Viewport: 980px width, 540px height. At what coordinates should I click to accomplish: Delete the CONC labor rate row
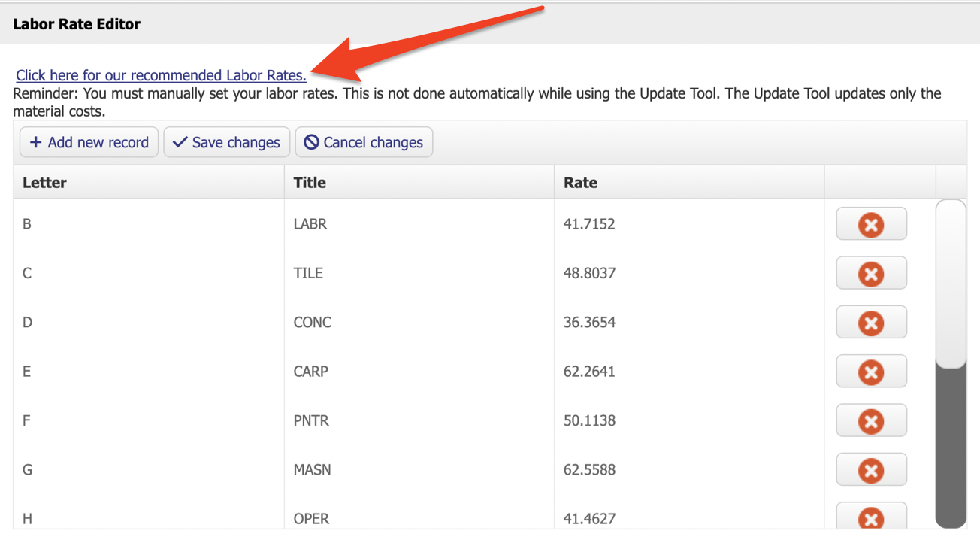pos(871,322)
